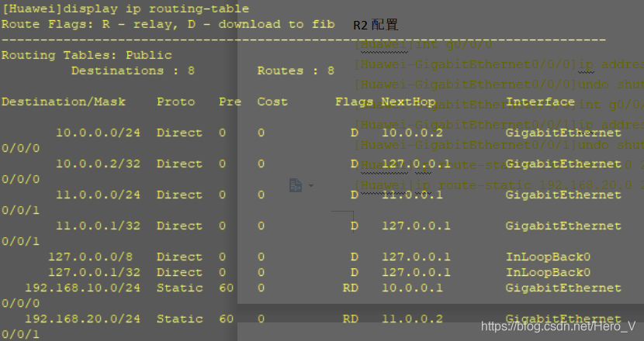This screenshot has height=341, width=644.
Task: Click 'GigabitEthernet' interface in 10.0.0.0/24 row
Action: tap(563, 133)
